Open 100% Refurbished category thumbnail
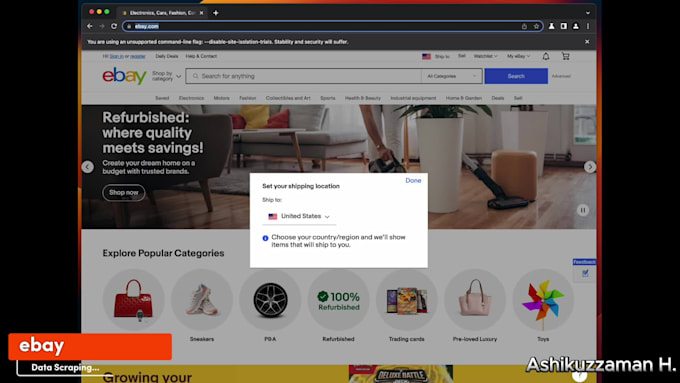 point(338,300)
